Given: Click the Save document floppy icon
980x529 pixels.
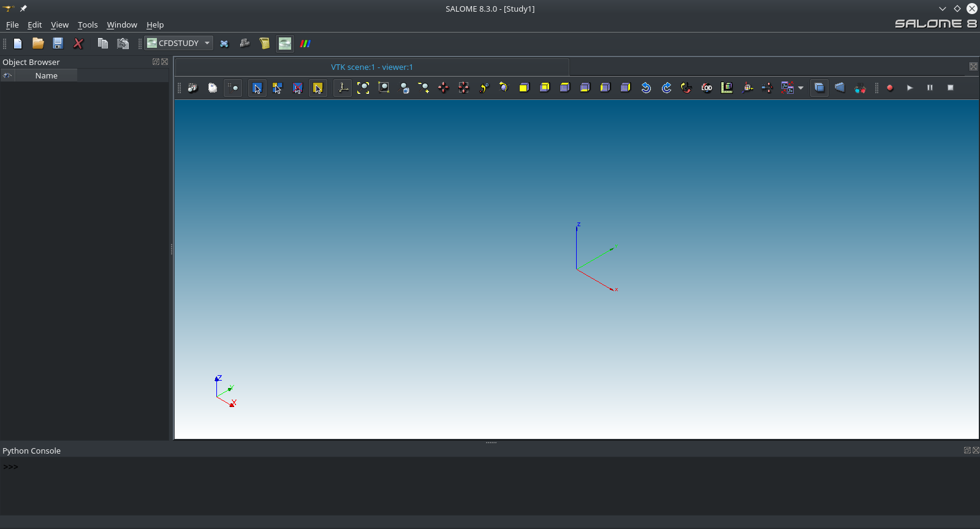Looking at the screenshot, I should pyautogui.click(x=58, y=44).
